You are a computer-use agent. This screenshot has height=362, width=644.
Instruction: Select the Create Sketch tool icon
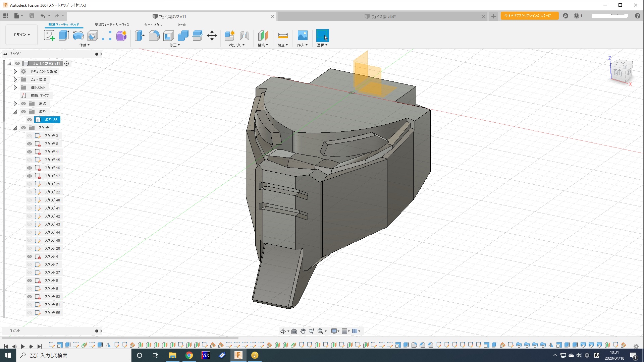49,36
